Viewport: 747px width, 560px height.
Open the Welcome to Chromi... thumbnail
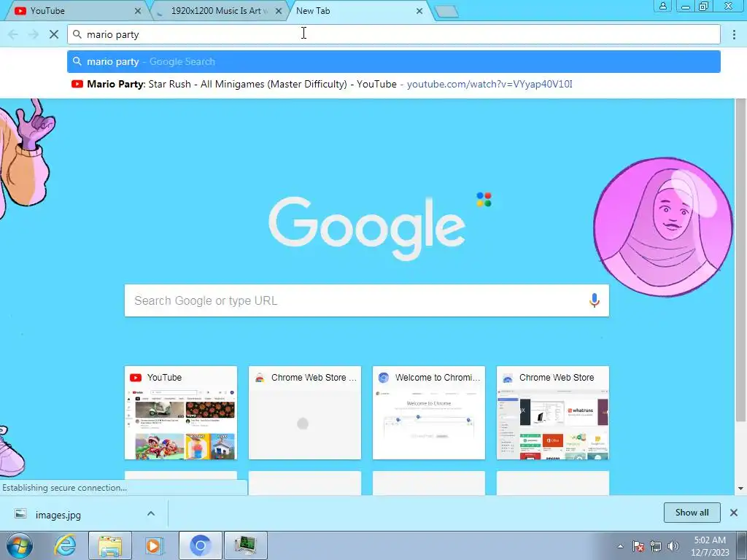click(x=429, y=413)
